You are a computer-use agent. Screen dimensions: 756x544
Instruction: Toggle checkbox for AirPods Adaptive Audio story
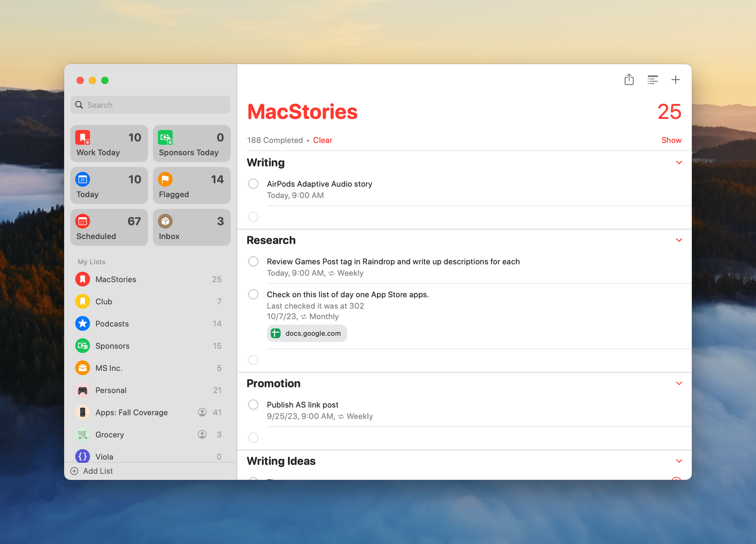(x=254, y=183)
